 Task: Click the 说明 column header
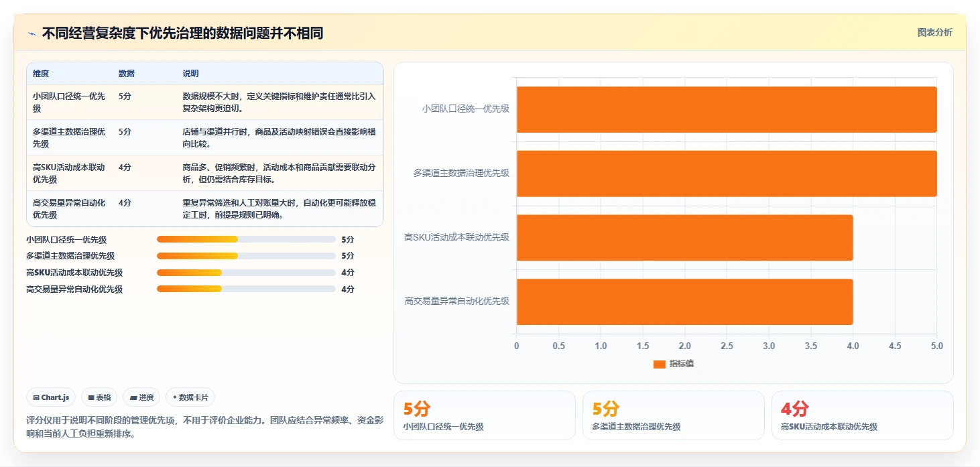pyautogui.click(x=190, y=74)
